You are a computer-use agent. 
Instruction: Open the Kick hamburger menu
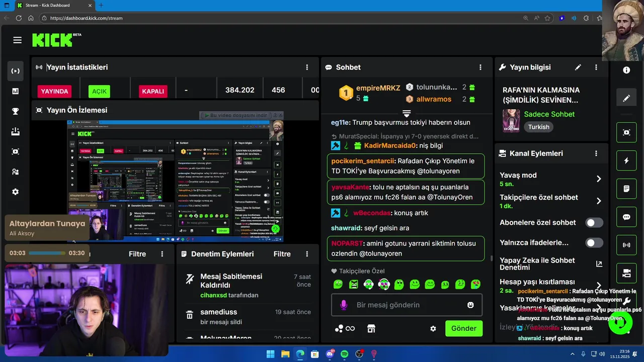coord(18,40)
